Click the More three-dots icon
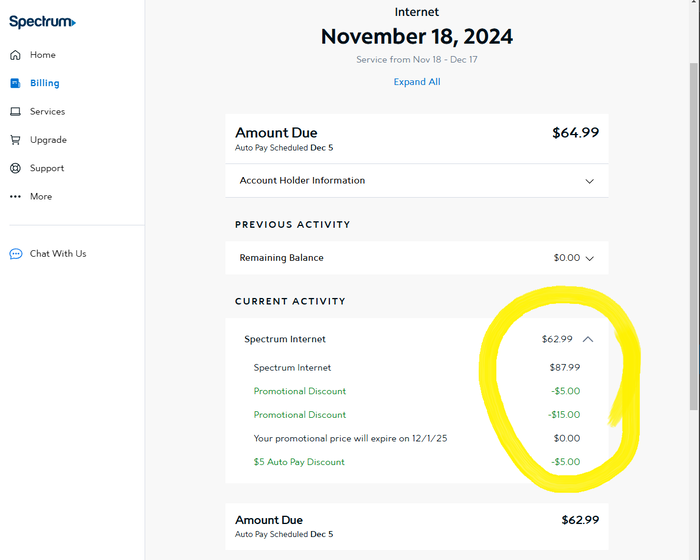700x560 pixels. 15,196
